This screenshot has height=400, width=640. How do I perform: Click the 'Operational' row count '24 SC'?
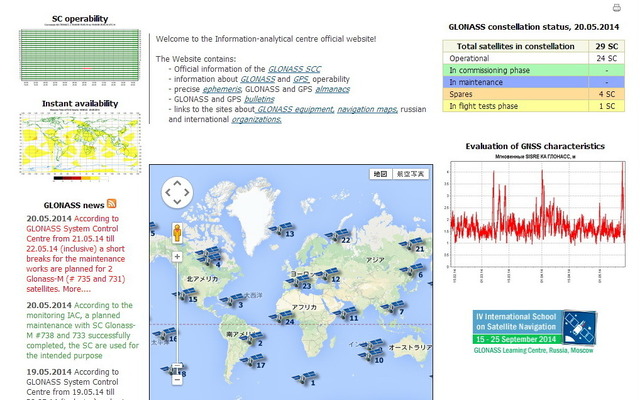tap(607, 58)
